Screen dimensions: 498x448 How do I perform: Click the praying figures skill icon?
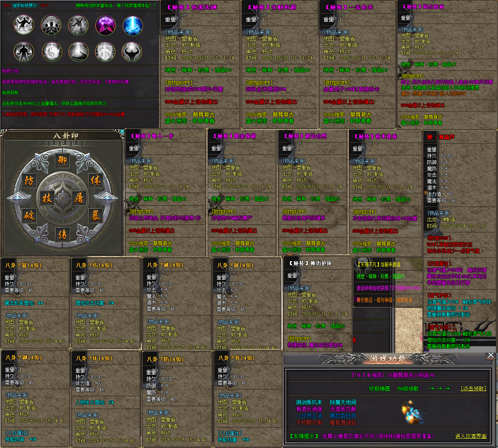51,25
